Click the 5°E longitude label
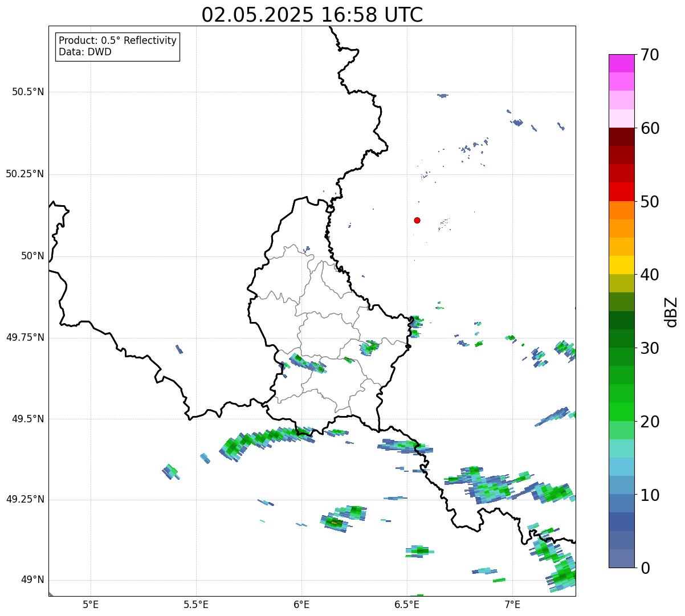685x616 pixels. [91, 604]
